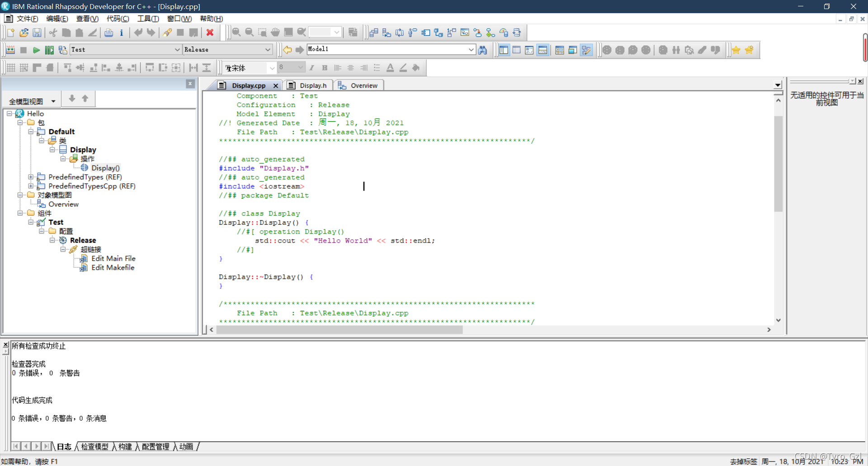Click the Undo arrow icon
This screenshot has height=466, width=868.
pos(138,33)
